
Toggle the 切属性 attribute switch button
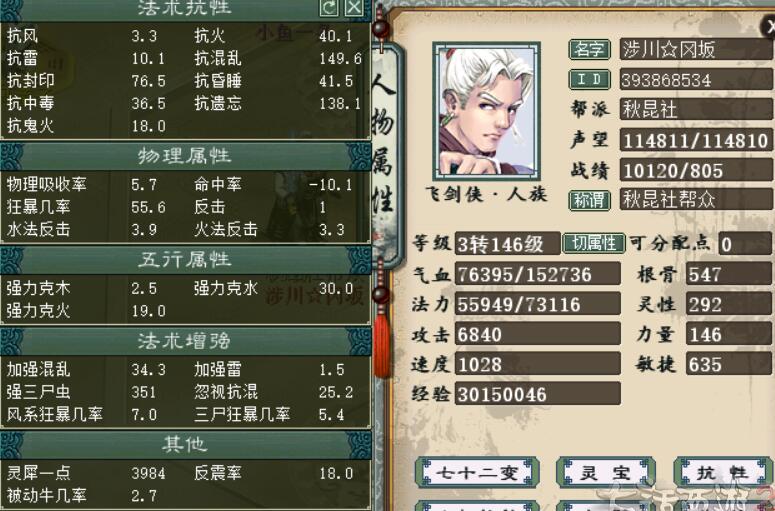click(594, 243)
